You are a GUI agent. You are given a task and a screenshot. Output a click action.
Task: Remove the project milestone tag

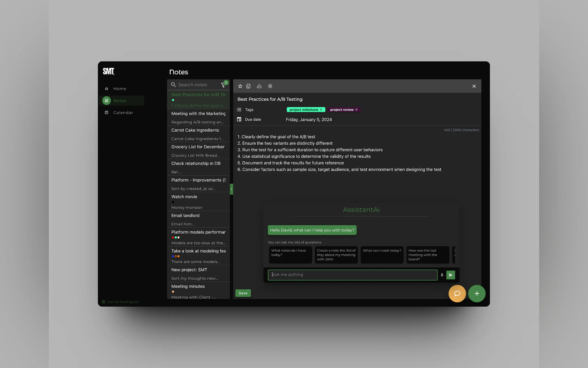click(x=321, y=110)
